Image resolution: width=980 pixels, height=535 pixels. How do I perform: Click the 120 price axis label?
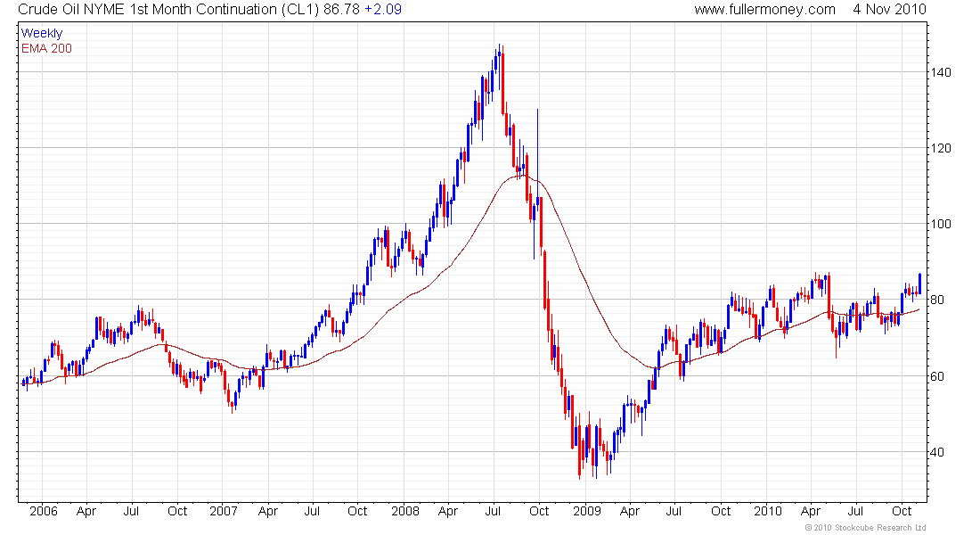point(941,148)
